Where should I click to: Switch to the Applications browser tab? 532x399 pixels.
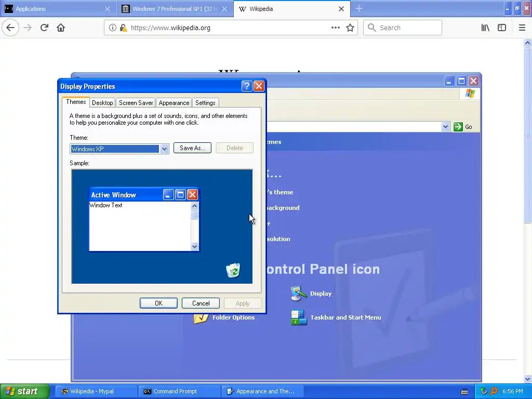[x=58, y=9]
